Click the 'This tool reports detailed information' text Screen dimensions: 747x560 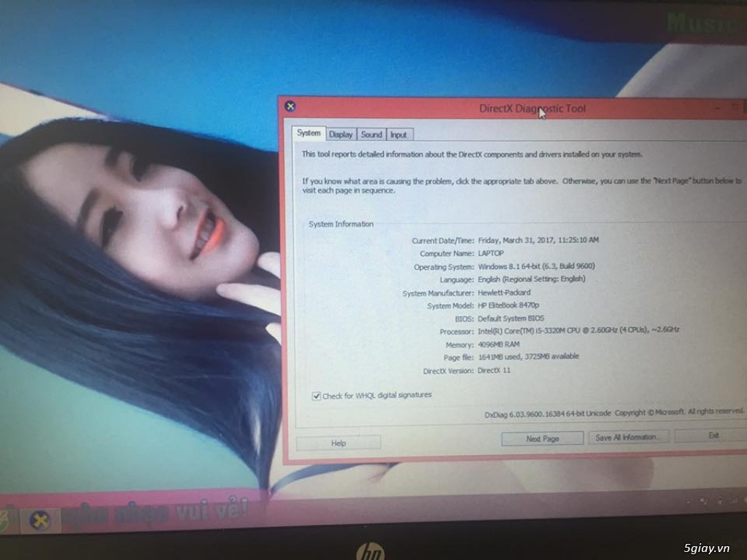pyautogui.click(x=472, y=155)
